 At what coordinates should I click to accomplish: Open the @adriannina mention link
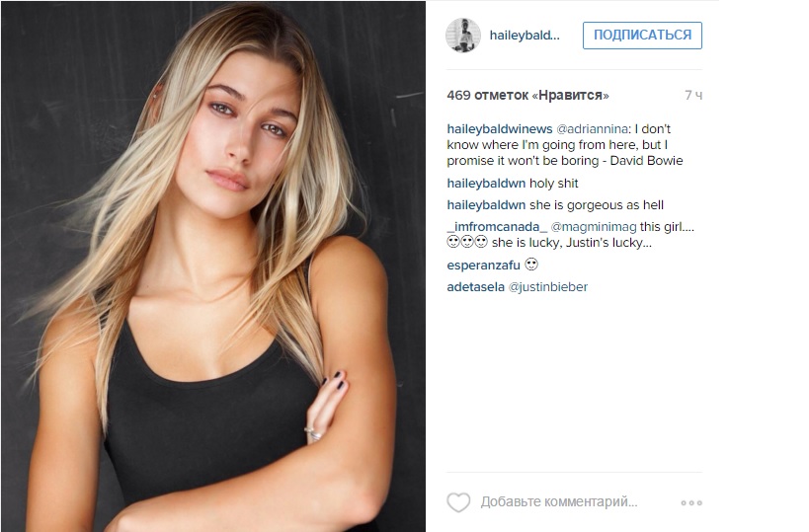click(x=593, y=129)
